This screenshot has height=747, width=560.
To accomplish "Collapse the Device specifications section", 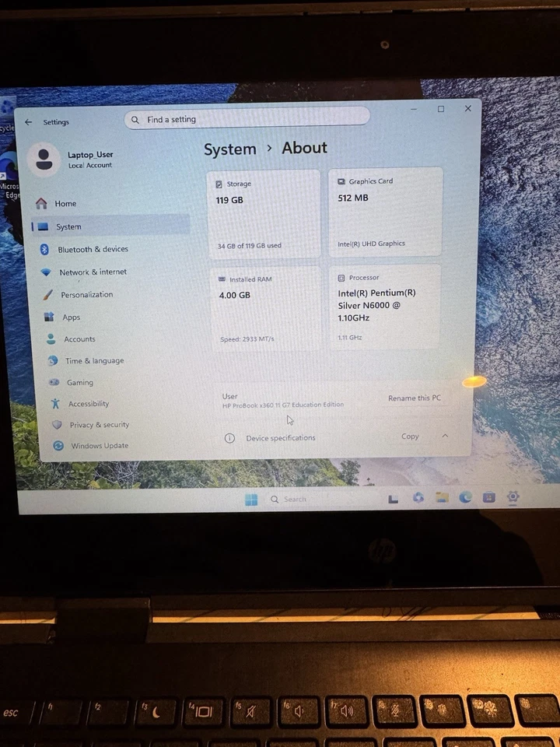I will coord(445,436).
